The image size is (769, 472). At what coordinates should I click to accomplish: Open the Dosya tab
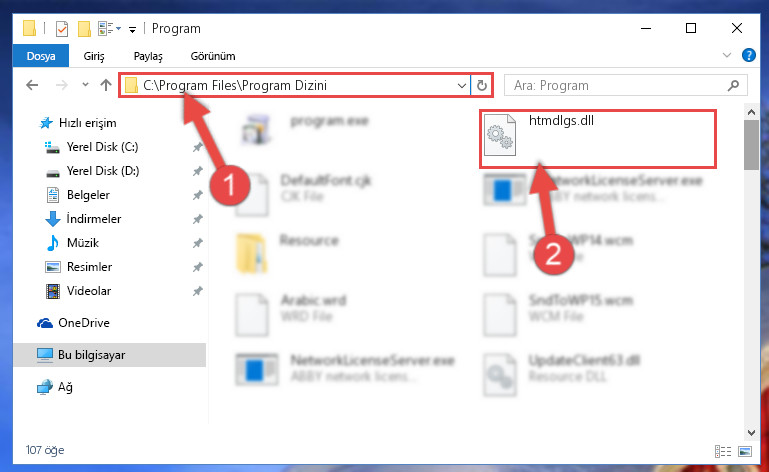(41, 56)
